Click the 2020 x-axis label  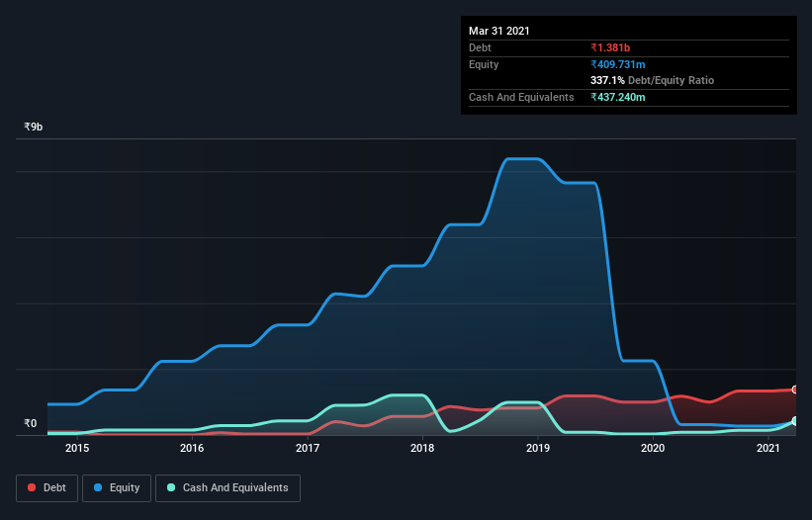(x=653, y=448)
